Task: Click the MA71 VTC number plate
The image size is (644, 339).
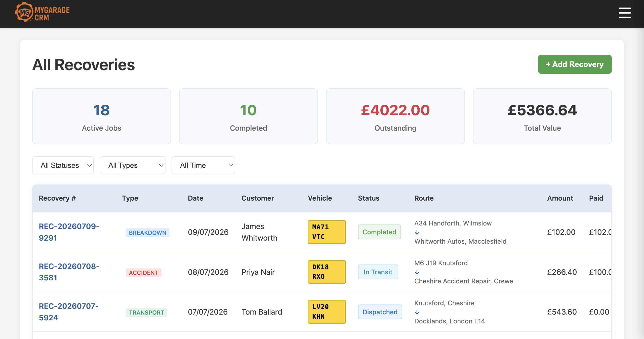Action: pyautogui.click(x=327, y=232)
